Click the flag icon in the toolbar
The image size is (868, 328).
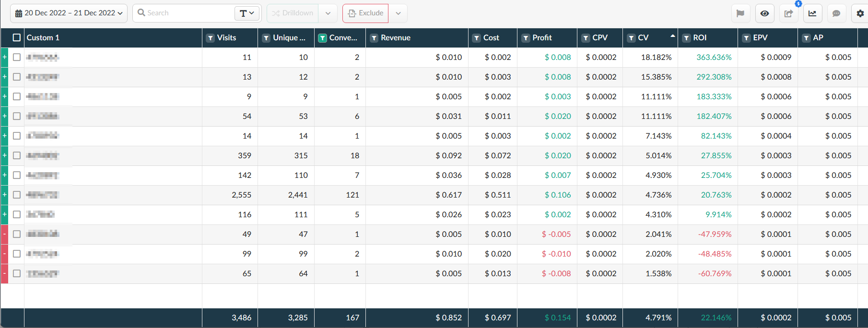(x=740, y=13)
